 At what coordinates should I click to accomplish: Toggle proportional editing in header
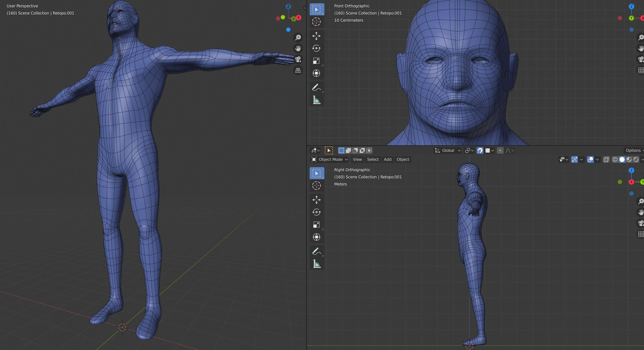pos(500,150)
